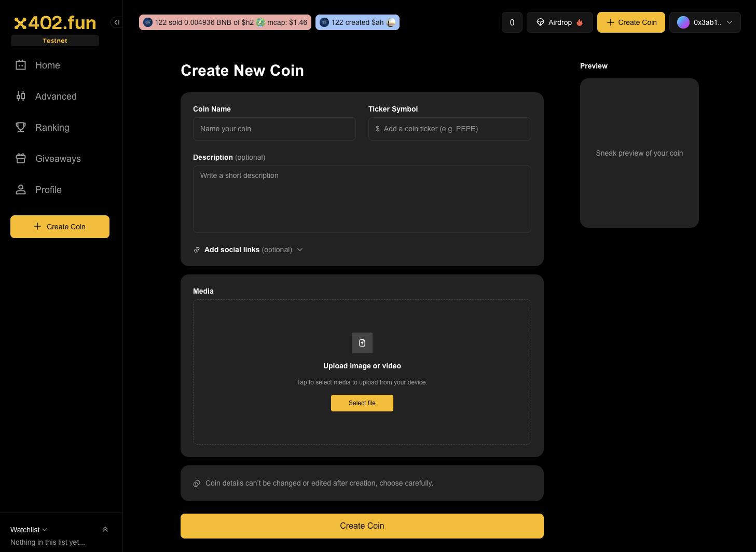Click the 122 sold $h2 ticker banner
Viewport: 756px width, 552px height.
click(x=225, y=22)
